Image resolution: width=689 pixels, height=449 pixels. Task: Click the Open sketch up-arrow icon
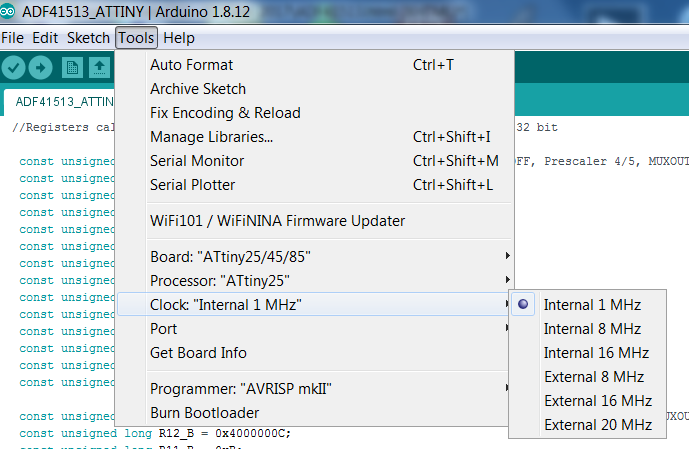pyautogui.click(x=99, y=68)
